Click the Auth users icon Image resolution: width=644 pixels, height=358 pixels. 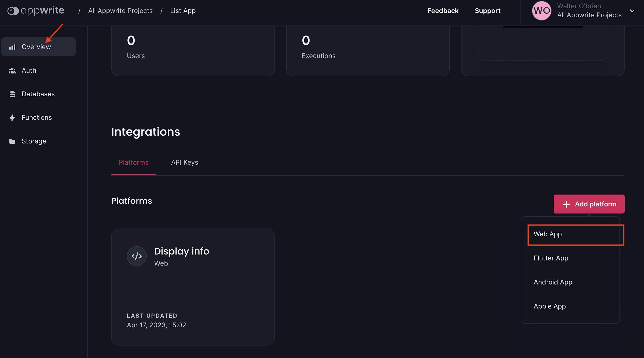[12, 71]
